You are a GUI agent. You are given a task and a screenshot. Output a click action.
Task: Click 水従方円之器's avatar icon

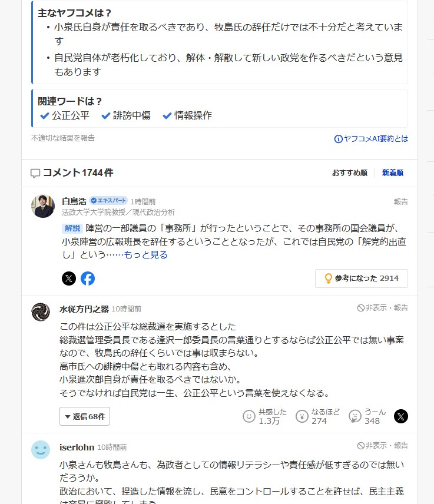point(41,311)
